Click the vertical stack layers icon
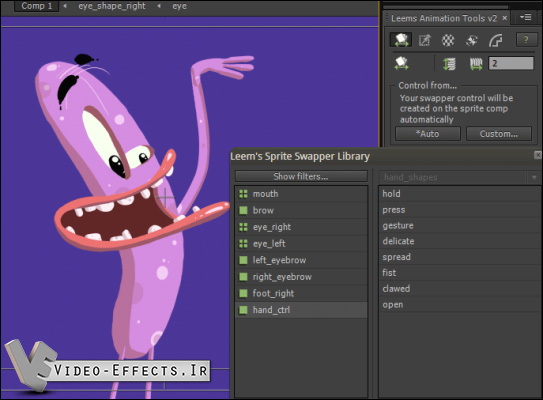Screen dimensions: 543x400 pos(449,64)
